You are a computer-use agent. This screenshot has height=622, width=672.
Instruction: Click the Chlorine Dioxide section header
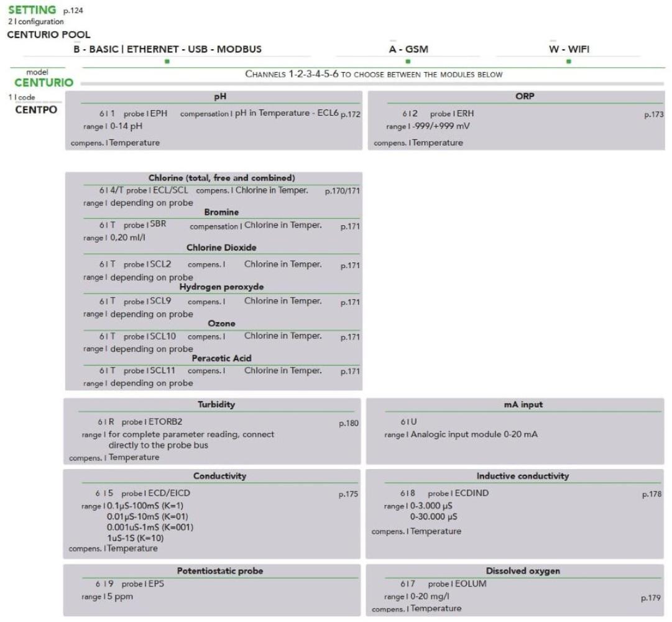(221, 248)
